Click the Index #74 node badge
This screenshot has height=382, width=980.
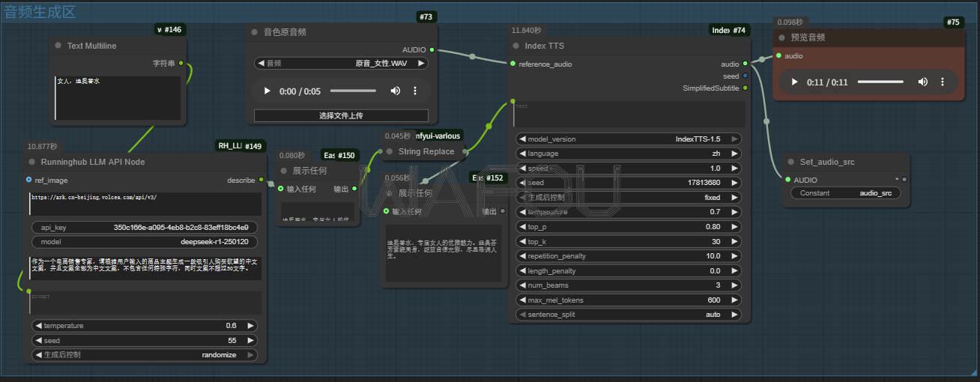tap(730, 30)
